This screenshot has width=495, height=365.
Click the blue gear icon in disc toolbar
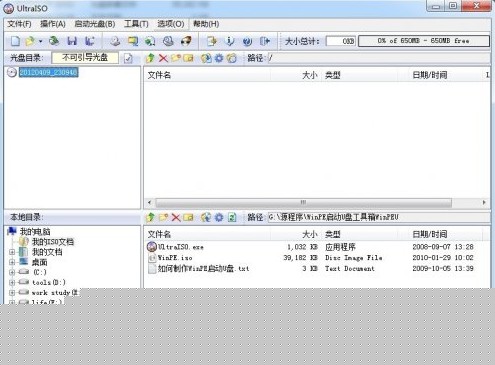[219, 58]
